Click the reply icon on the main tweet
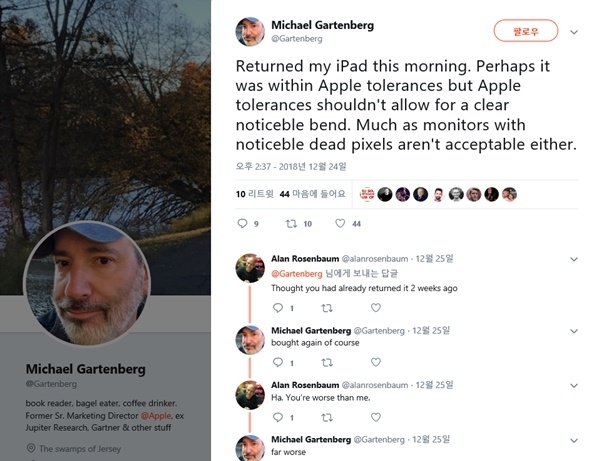This screenshot has height=461, width=600. 243,224
